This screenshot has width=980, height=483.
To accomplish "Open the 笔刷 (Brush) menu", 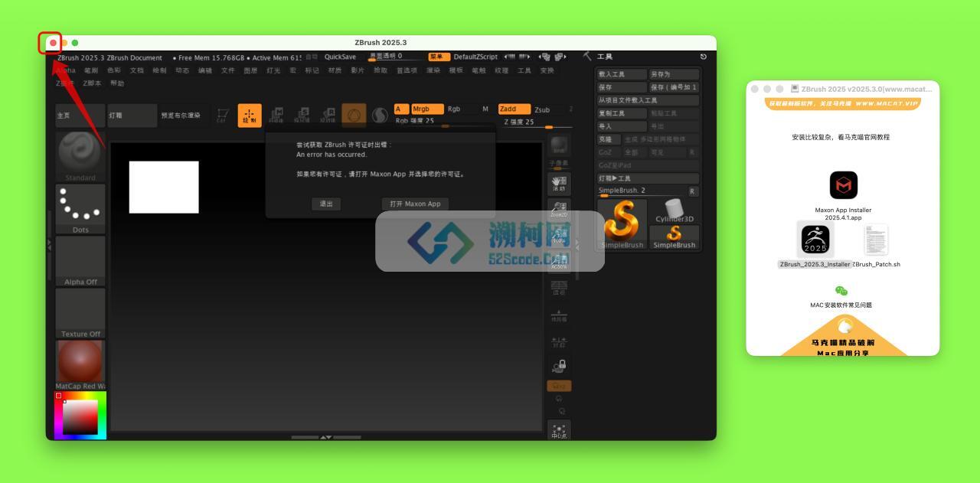I will 91,70.
